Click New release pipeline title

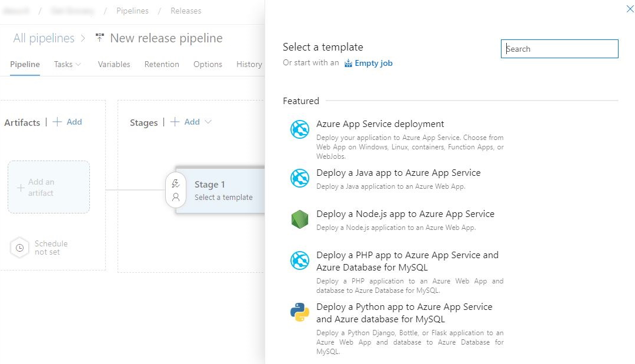click(x=166, y=38)
